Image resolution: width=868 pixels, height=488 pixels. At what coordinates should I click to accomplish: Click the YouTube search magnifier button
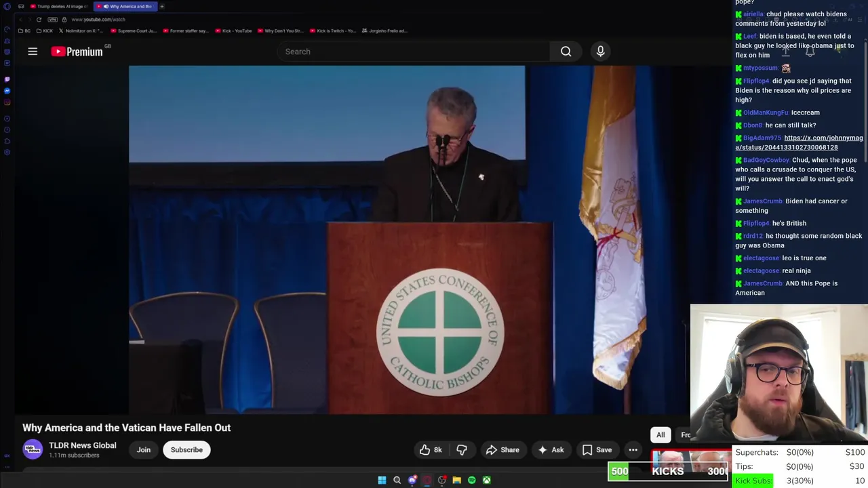click(566, 52)
